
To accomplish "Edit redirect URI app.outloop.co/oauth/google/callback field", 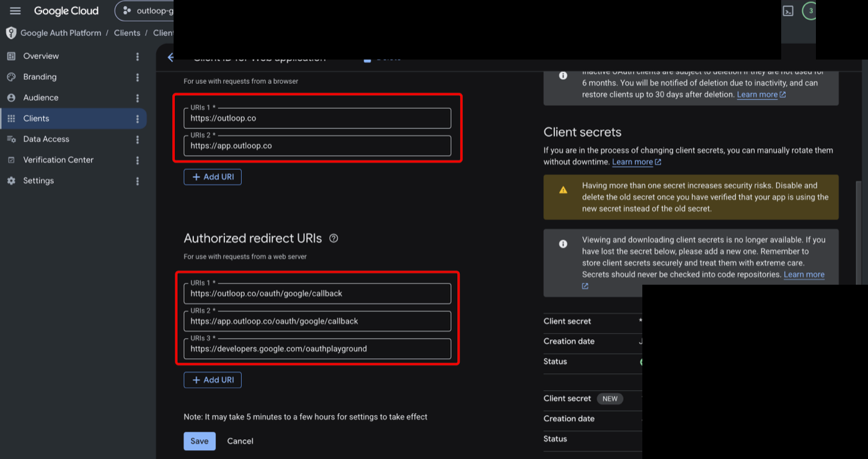I will pyautogui.click(x=317, y=321).
